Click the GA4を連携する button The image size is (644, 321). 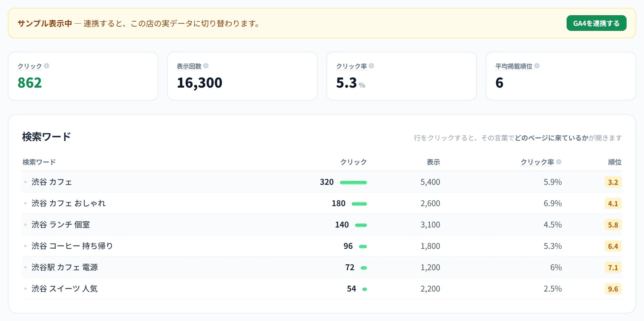(x=596, y=23)
